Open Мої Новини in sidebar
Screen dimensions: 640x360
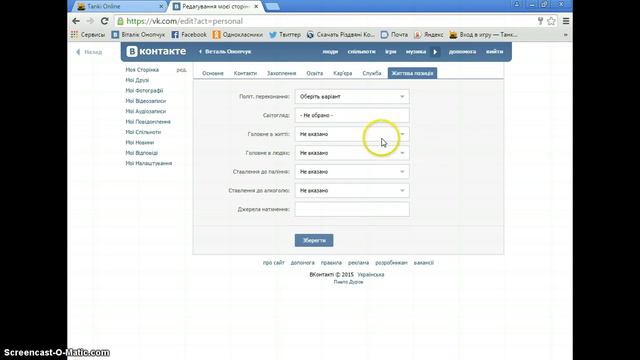[x=140, y=143]
